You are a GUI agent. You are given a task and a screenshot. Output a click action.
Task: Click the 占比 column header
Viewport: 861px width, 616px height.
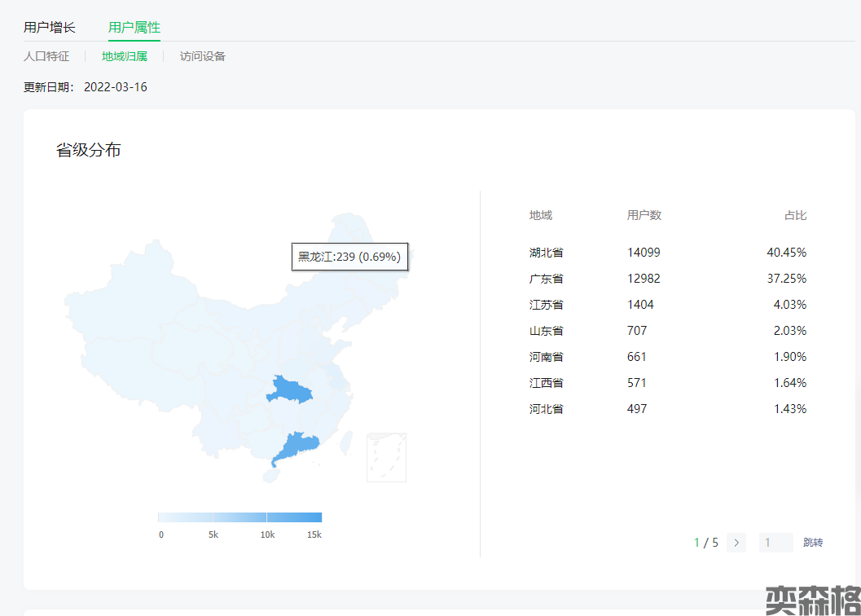tap(795, 215)
